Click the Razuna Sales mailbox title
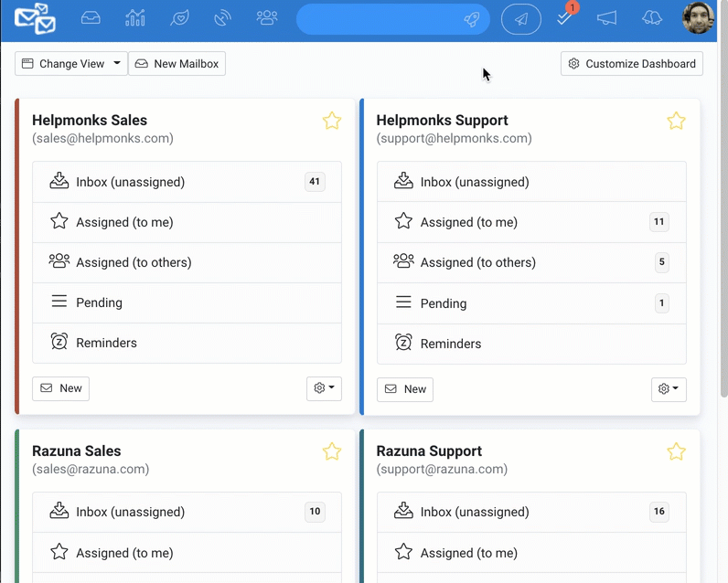This screenshot has height=583, width=728. click(77, 450)
